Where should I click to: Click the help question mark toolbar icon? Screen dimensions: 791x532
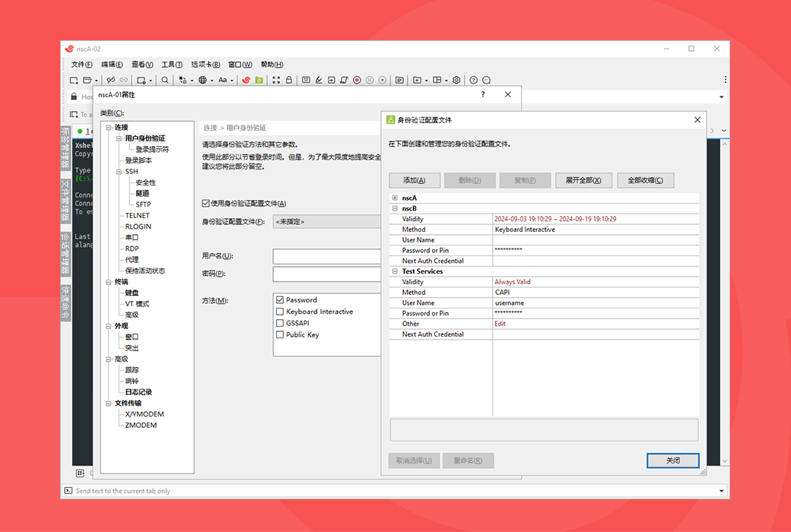pyautogui.click(x=473, y=80)
